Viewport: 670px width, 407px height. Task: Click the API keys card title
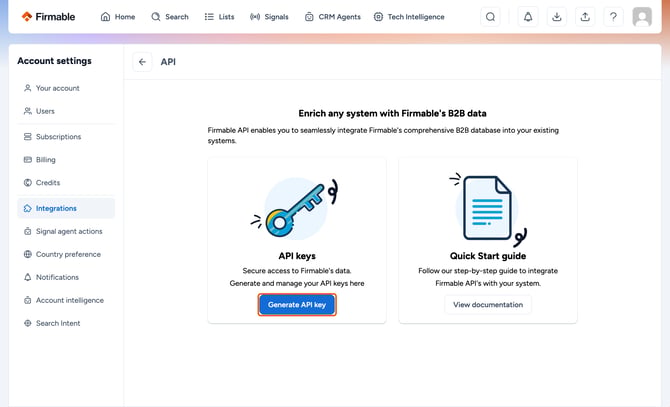coord(297,256)
